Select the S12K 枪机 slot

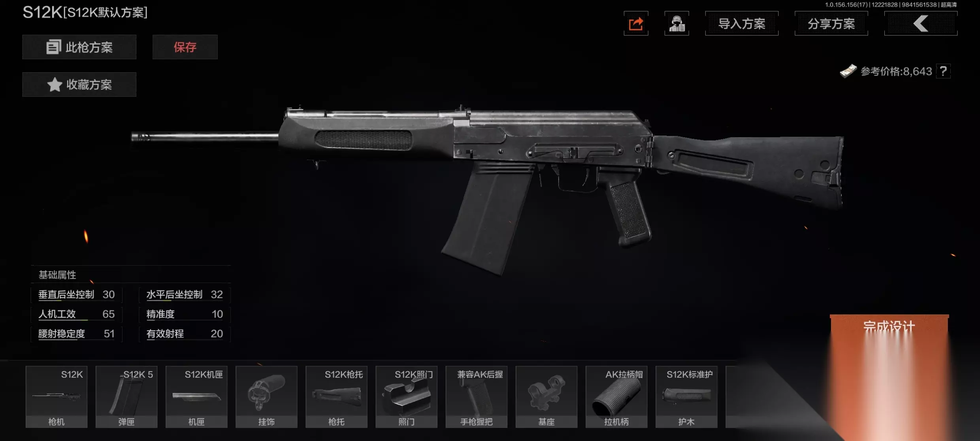[x=57, y=397]
